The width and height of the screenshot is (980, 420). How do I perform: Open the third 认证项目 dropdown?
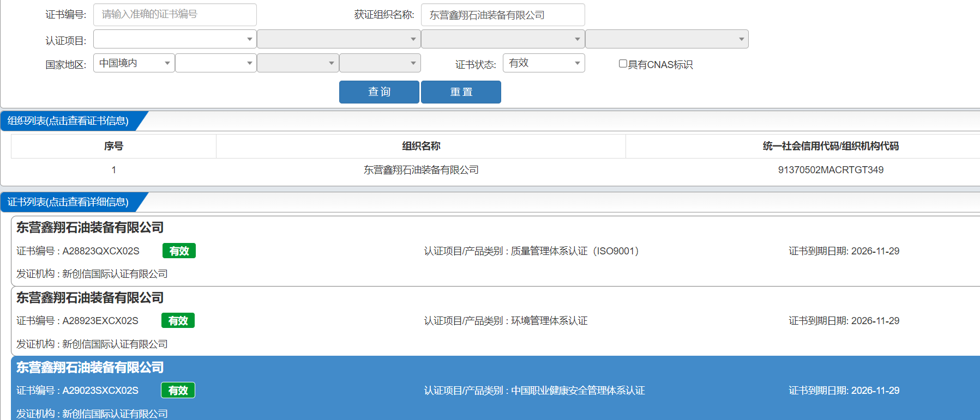pos(503,39)
